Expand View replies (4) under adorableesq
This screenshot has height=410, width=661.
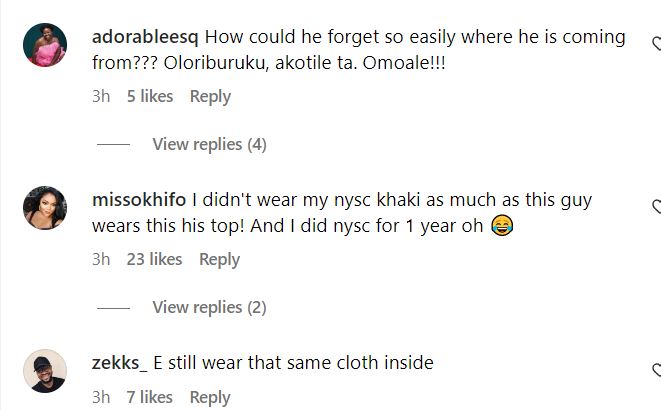(209, 145)
